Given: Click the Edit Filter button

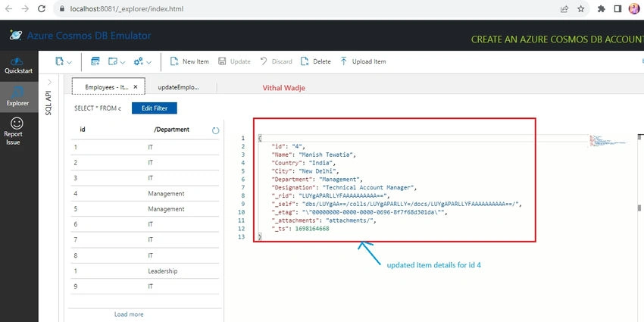Looking at the screenshot, I should (x=155, y=108).
